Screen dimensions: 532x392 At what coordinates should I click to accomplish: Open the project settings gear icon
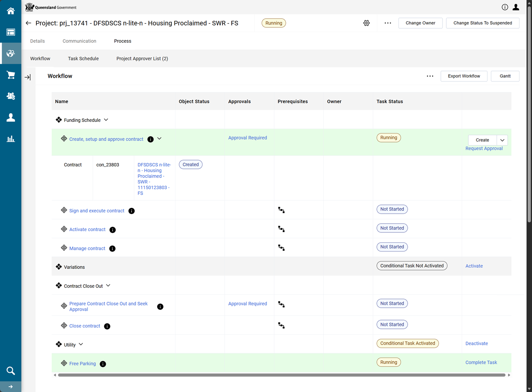[366, 23]
